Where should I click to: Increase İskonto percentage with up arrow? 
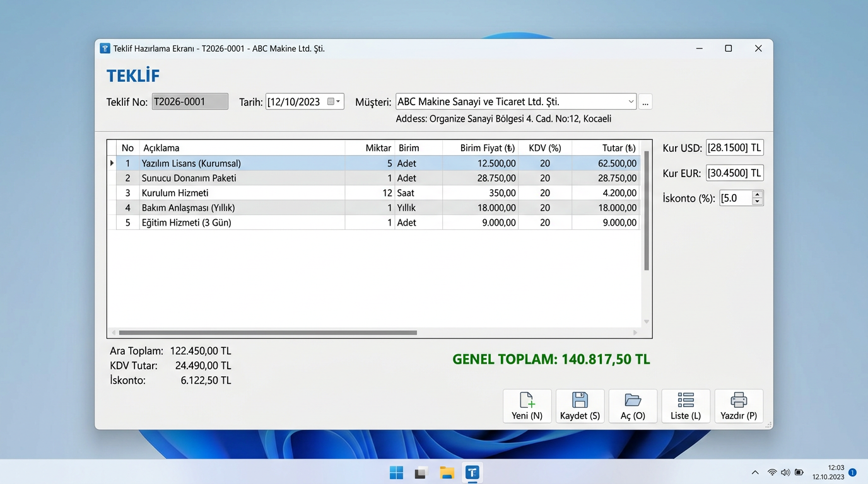(x=758, y=194)
